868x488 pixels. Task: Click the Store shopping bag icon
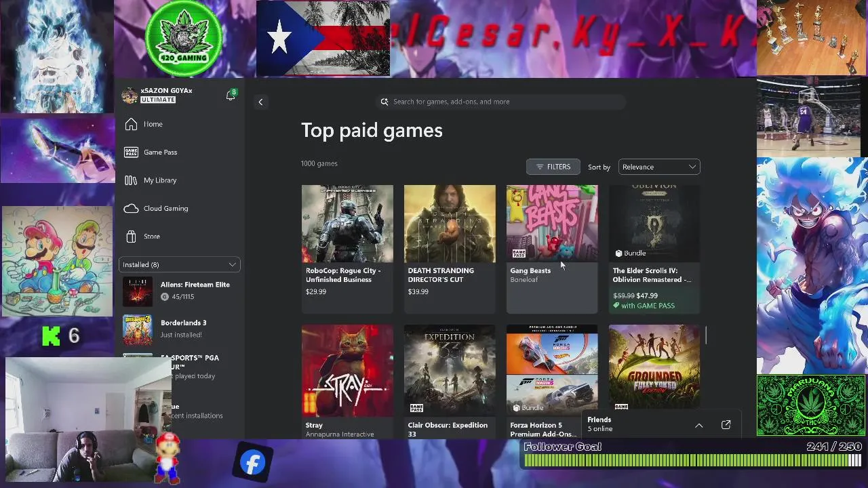coord(131,237)
